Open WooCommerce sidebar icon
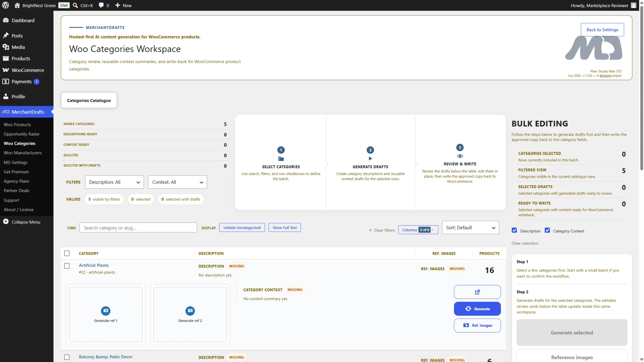Image resolution: width=644 pixels, height=362 pixels. 6,70
